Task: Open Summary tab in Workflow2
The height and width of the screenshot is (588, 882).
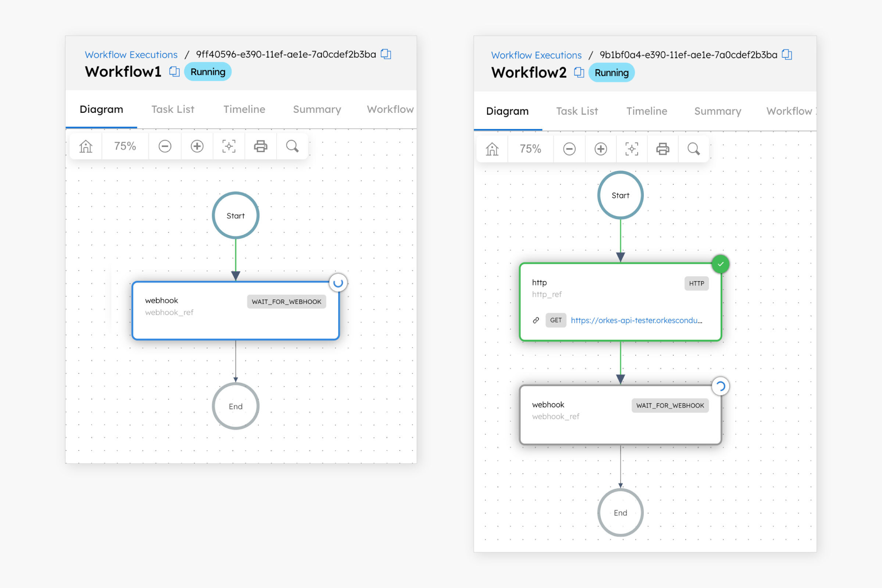Action: coord(717,111)
